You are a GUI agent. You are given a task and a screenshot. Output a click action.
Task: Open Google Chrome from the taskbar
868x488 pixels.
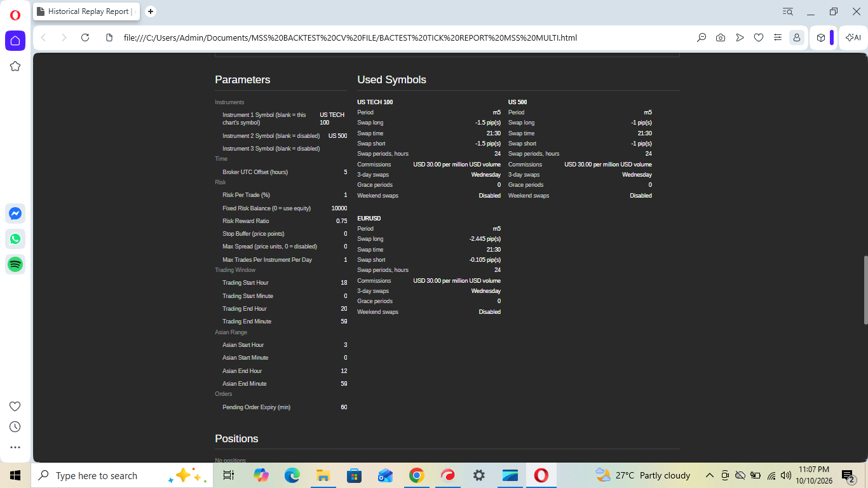point(416,475)
